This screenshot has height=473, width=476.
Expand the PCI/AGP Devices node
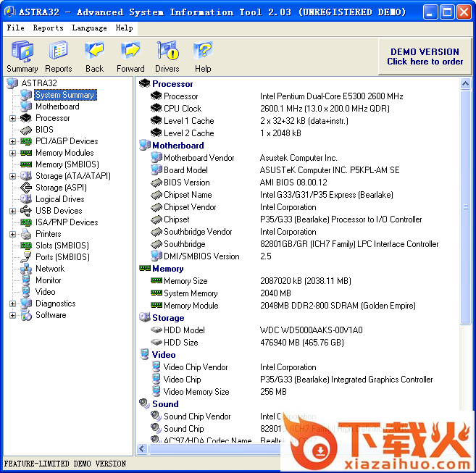click(12, 141)
